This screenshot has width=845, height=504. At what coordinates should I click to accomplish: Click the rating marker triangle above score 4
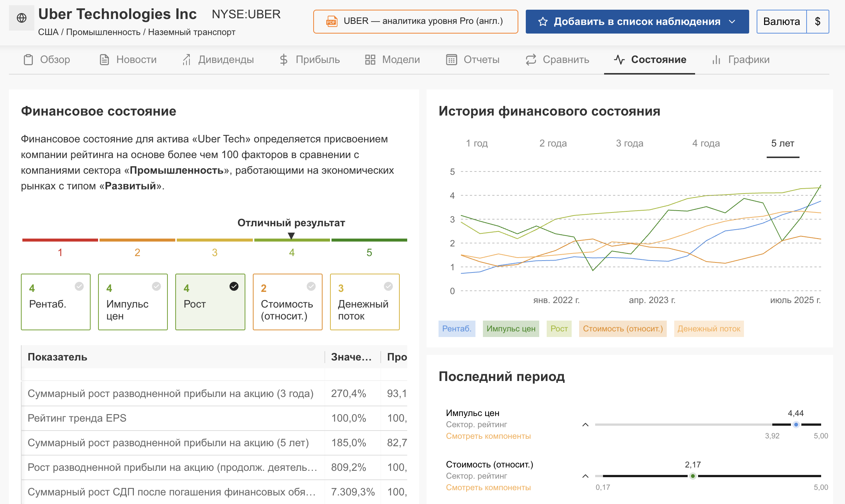pos(292,236)
